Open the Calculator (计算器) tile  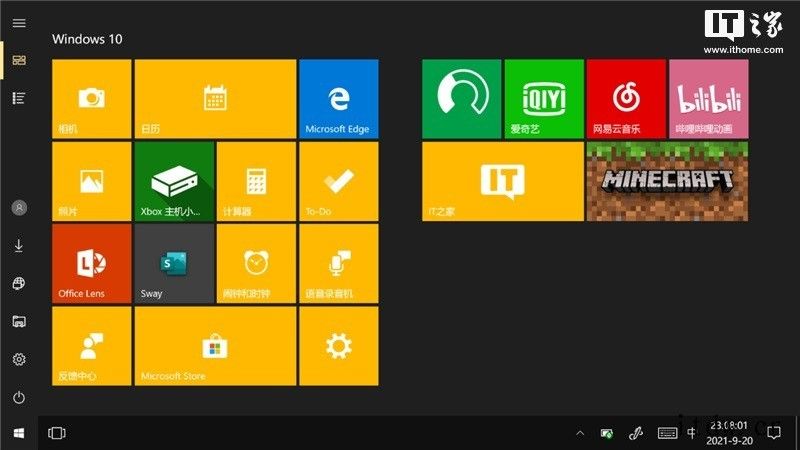256,182
